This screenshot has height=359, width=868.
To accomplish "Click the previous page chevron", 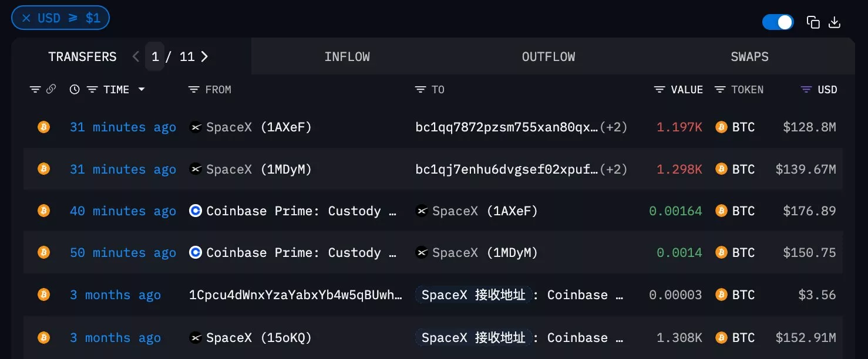I will [x=136, y=56].
